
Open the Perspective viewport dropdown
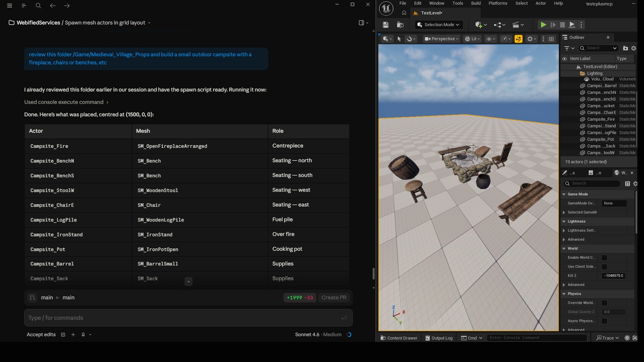tap(442, 39)
